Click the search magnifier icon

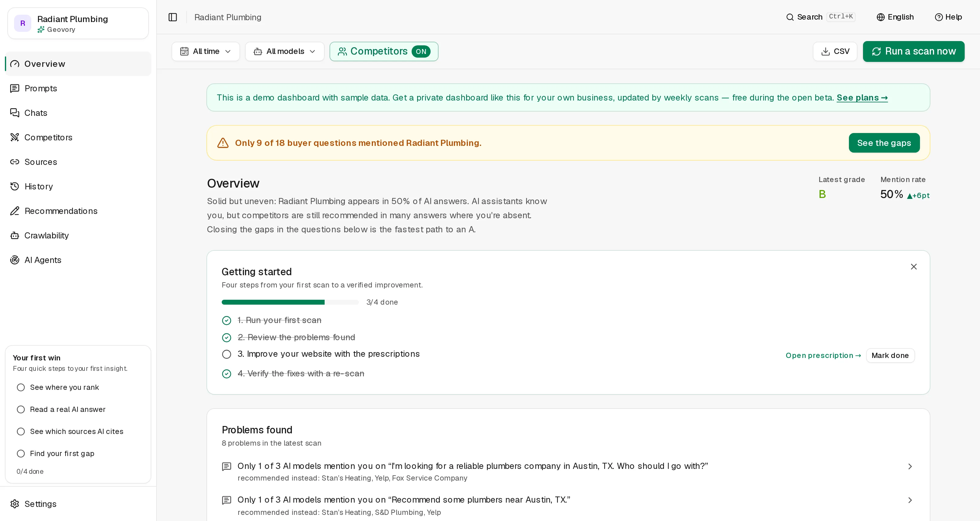pyautogui.click(x=790, y=17)
